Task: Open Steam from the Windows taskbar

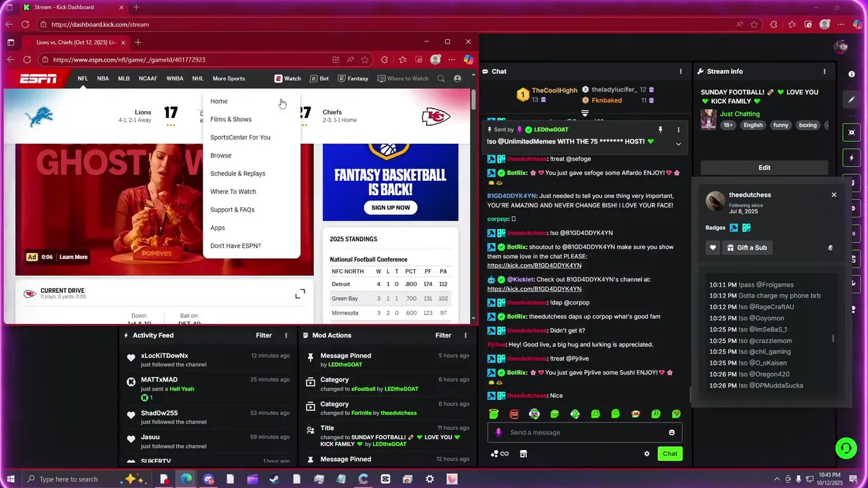Action: [x=274, y=479]
